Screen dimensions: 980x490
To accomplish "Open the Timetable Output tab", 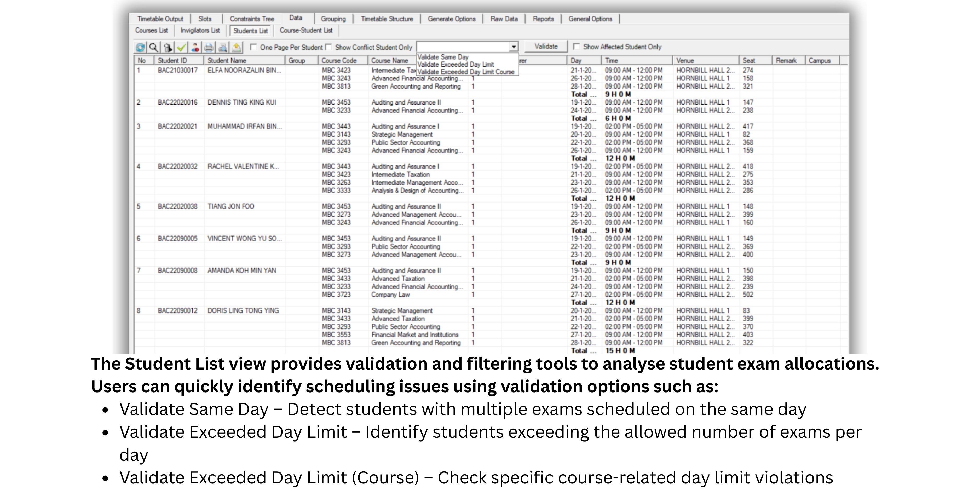I will coord(160,18).
